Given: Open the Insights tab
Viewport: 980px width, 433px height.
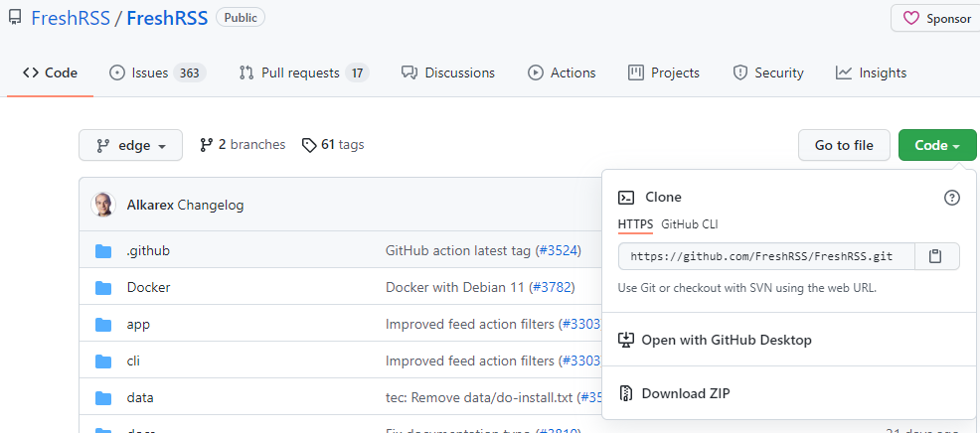Looking at the screenshot, I should [x=872, y=73].
